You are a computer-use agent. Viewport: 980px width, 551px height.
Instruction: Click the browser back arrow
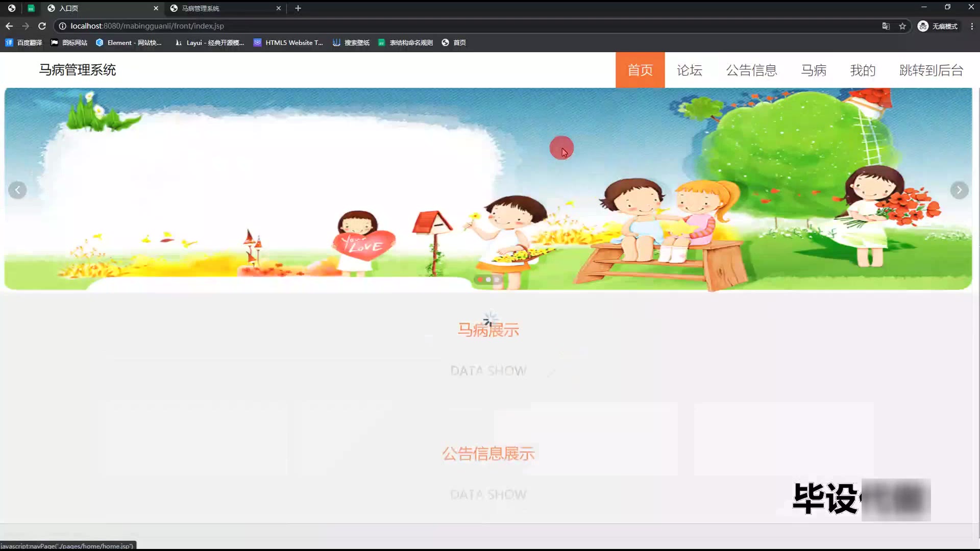[x=9, y=26]
